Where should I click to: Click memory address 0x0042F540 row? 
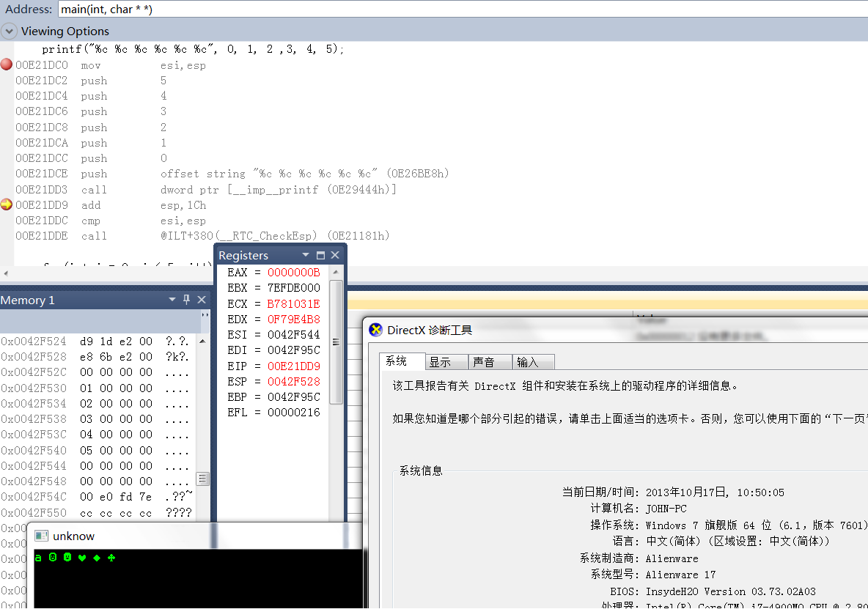coord(97,451)
